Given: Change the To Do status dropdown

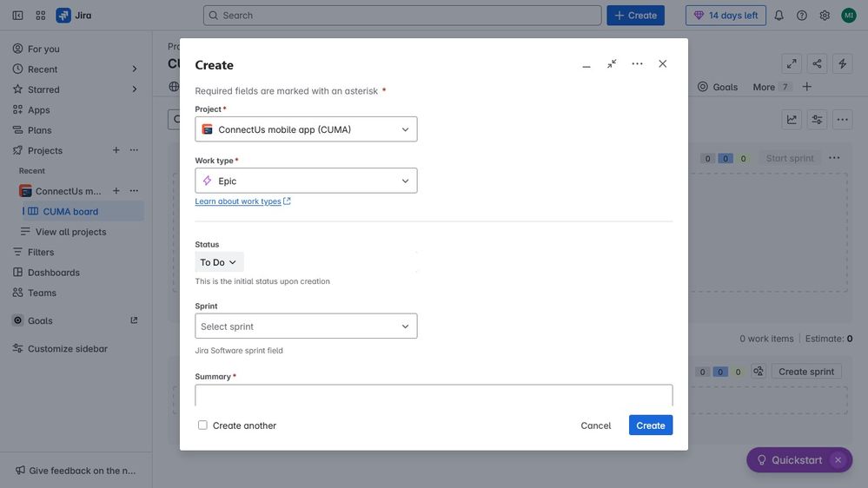Looking at the screenshot, I should point(219,262).
